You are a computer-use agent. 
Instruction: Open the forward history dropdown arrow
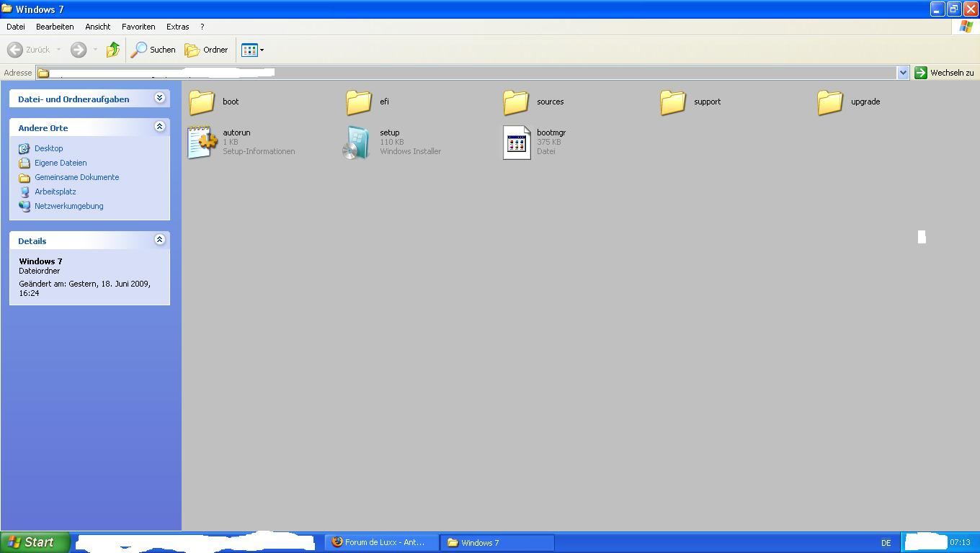pyautogui.click(x=94, y=50)
